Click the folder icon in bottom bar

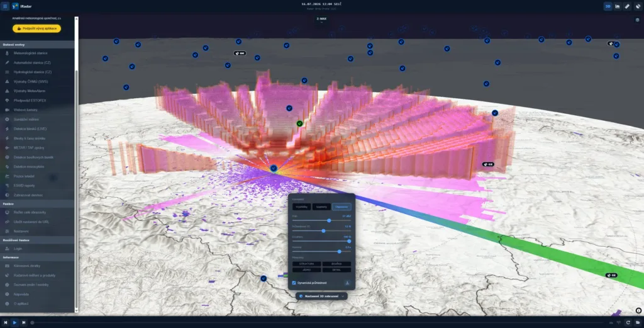click(x=638, y=323)
